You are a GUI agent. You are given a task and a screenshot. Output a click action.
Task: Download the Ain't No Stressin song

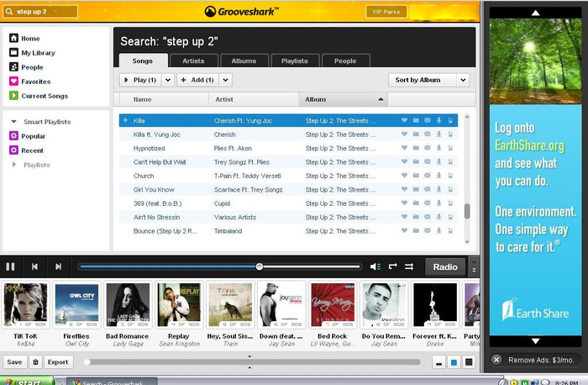point(438,217)
